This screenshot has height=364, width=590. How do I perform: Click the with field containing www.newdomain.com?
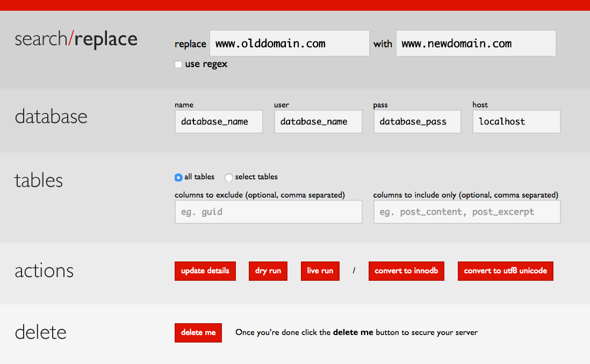[476, 43]
